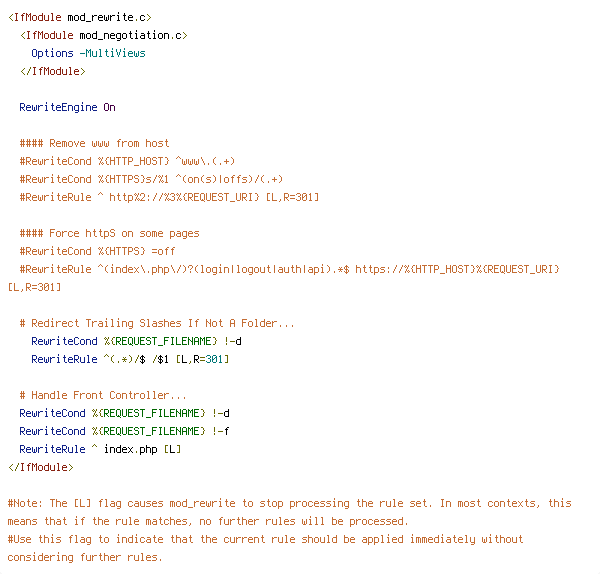Click the inner closing IfModule tag
Viewport: 600px width, 574px height.
tap(53, 72)
